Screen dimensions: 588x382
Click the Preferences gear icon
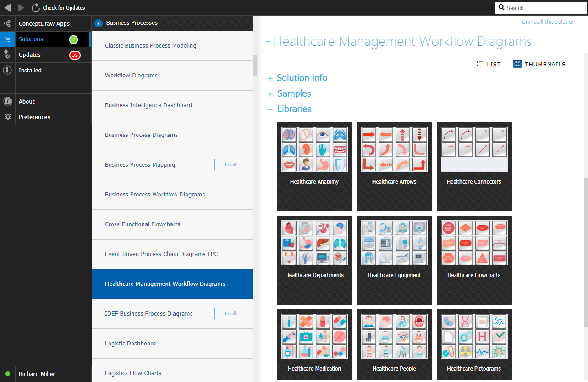(7, 117)
